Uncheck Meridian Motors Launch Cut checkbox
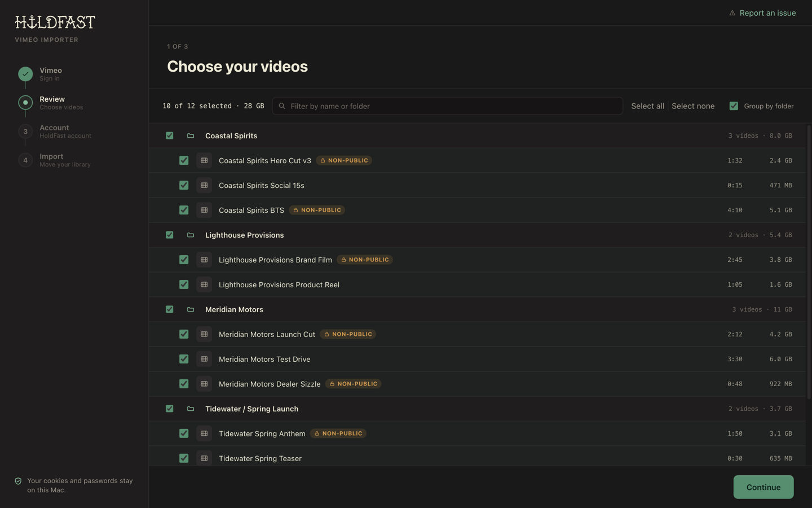812x508 pixels. [184, 335]
